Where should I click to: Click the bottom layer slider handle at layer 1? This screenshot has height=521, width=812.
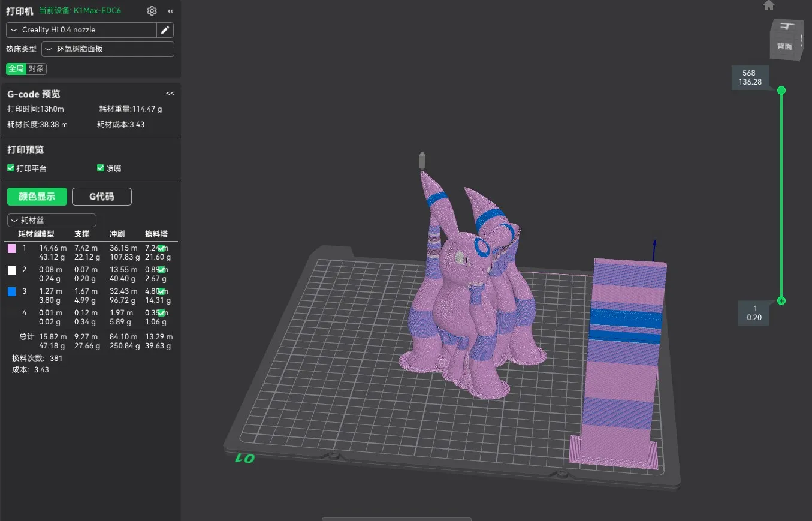781,301
